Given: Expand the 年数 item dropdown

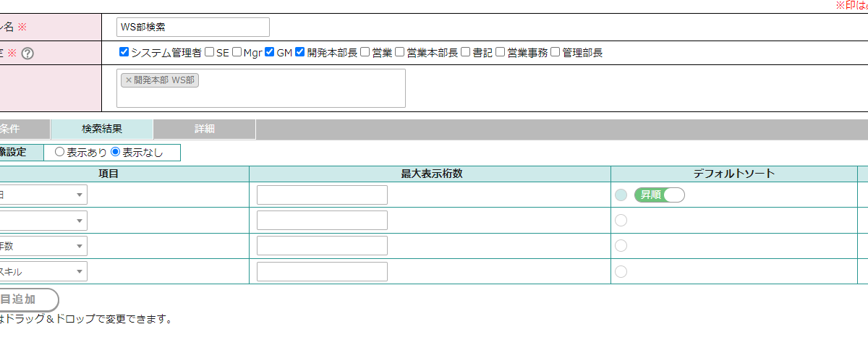Looking at the screenshot, I should [x=43, y=246].
